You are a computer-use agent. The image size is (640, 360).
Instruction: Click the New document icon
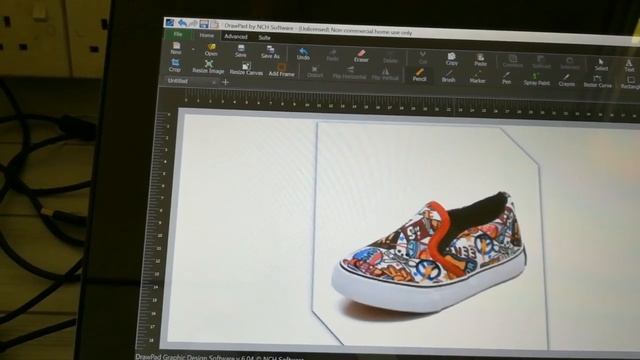pyautogui.click(x=176, y=48)
